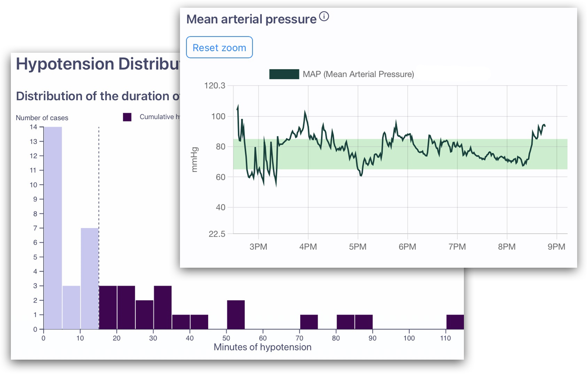Viewport: 588px width, 374px height.
Task: Toggle the MAP legend color swatch
Action: (284, 74)
